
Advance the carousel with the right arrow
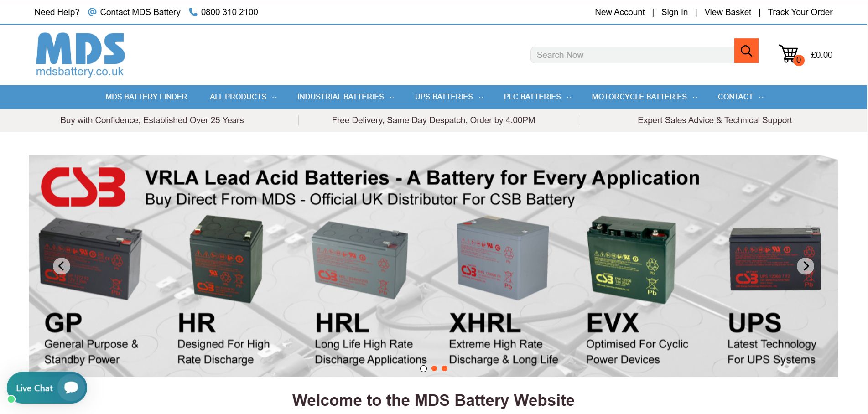pos(806,266)
